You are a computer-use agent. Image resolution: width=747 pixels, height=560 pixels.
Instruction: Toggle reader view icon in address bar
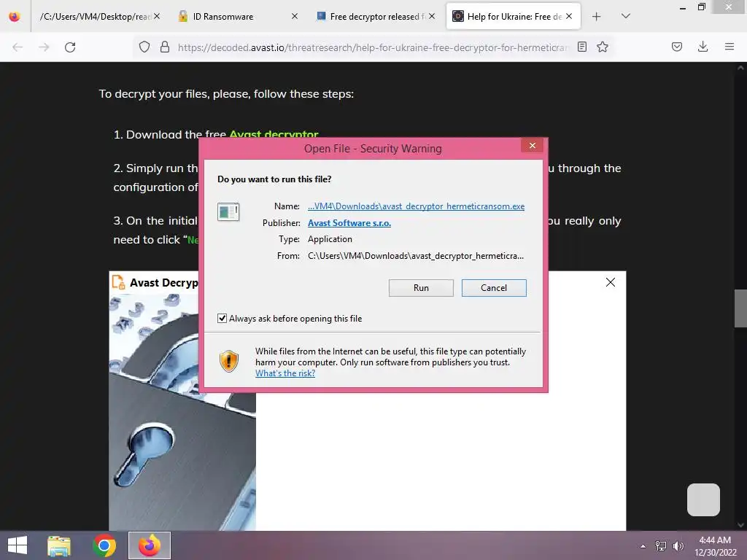click(581, 47)
